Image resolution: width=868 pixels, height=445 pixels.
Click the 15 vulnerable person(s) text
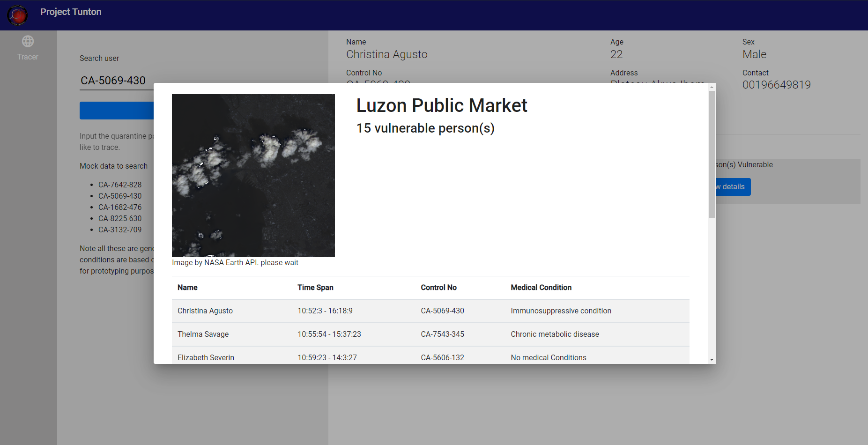pyautogui.click(x=425, y=128)
